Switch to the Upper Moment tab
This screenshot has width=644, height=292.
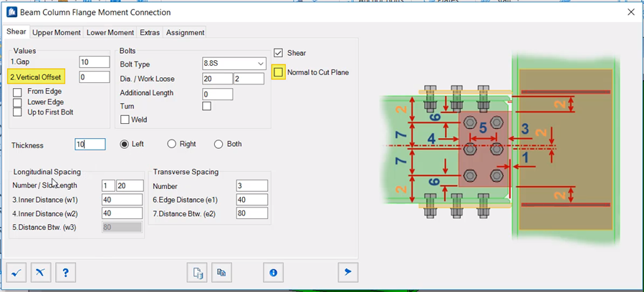(57, 32)
